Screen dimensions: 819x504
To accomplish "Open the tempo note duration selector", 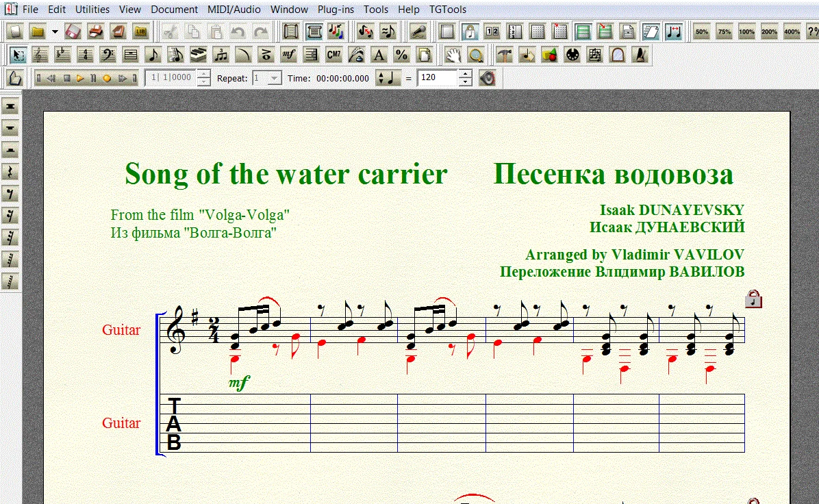I will coord(386,78).
